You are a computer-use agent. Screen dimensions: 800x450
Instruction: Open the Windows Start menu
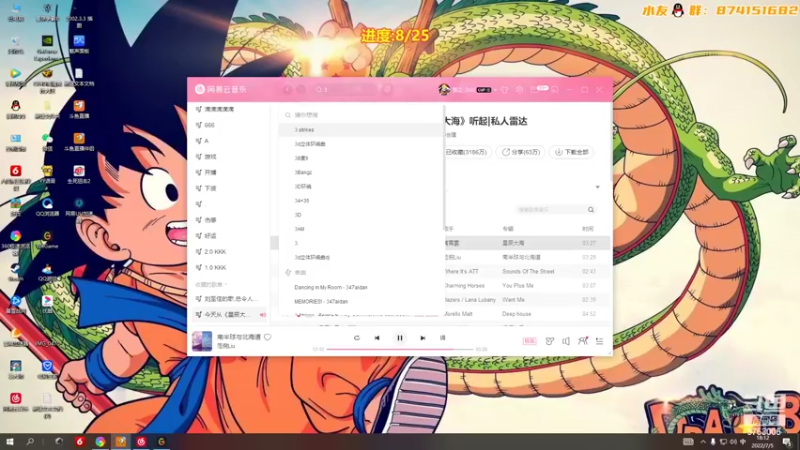click(9, 442)
